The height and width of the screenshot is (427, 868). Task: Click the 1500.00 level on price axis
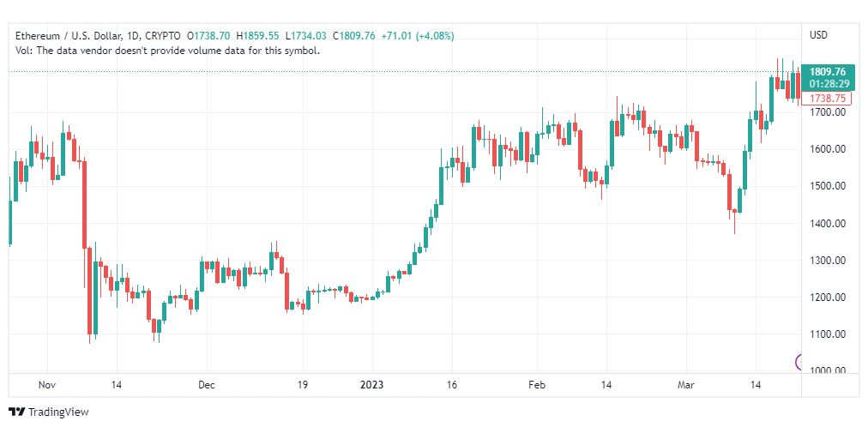click(829, 186)
